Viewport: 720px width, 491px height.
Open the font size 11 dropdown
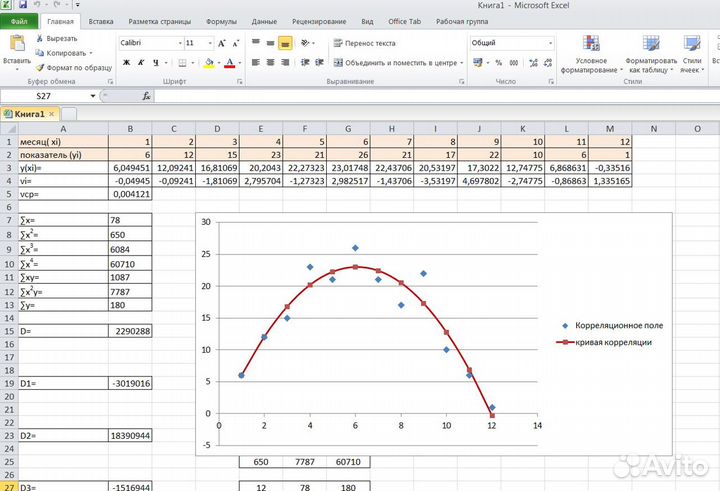pos(210,43)
